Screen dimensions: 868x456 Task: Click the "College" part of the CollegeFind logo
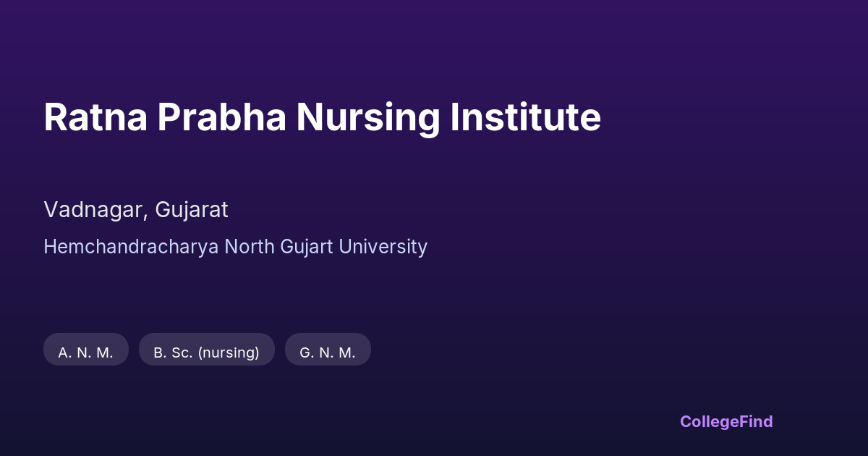[x=710, y=421]
